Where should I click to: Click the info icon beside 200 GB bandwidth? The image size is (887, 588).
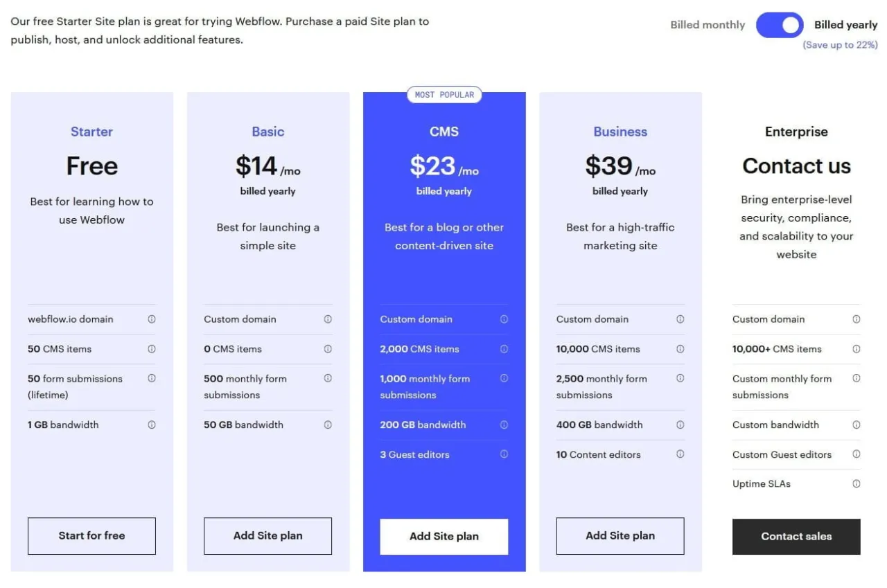tap(504, 425)
